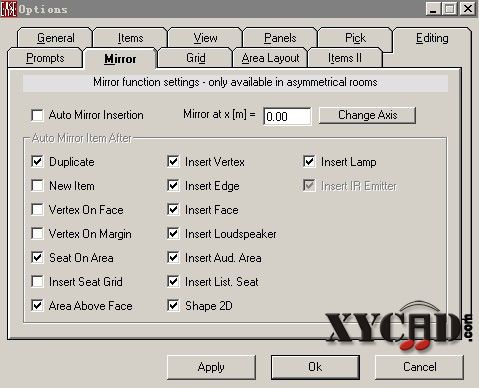
Task: Switch to the General tab
Action: [x=55, y=38]
